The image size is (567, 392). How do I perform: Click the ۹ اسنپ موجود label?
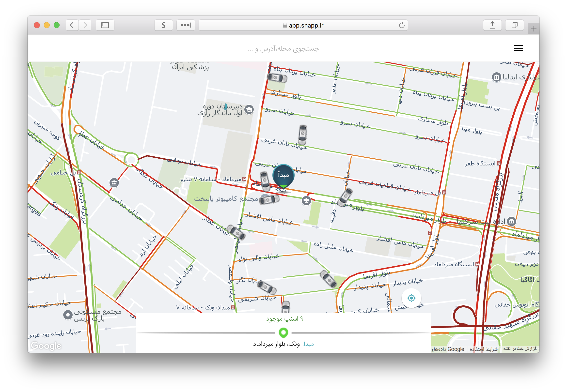pyautogui.click(x=284, y=319)
